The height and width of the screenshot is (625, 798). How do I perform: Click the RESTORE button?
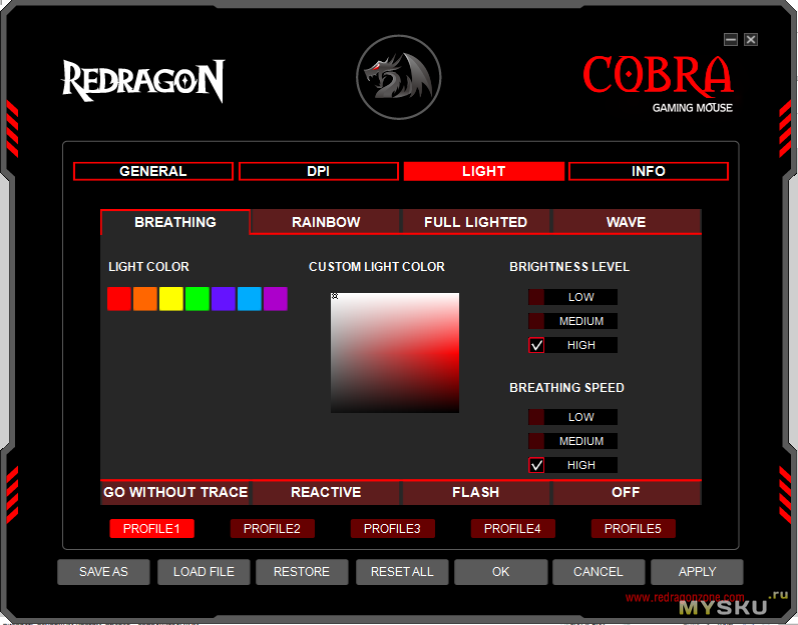(302, 572)
